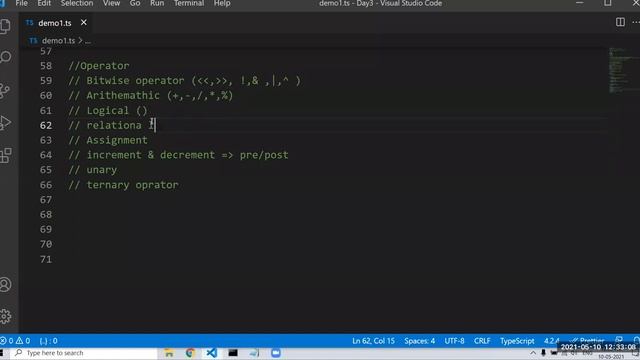640x360 pixels.
Task: Show errors and warnings in status bar
Action: tap(15, 340)
